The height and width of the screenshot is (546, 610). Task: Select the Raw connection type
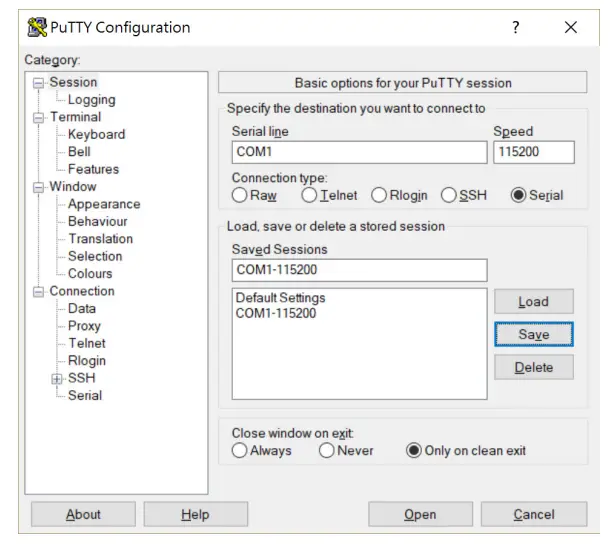pos(240,195)
